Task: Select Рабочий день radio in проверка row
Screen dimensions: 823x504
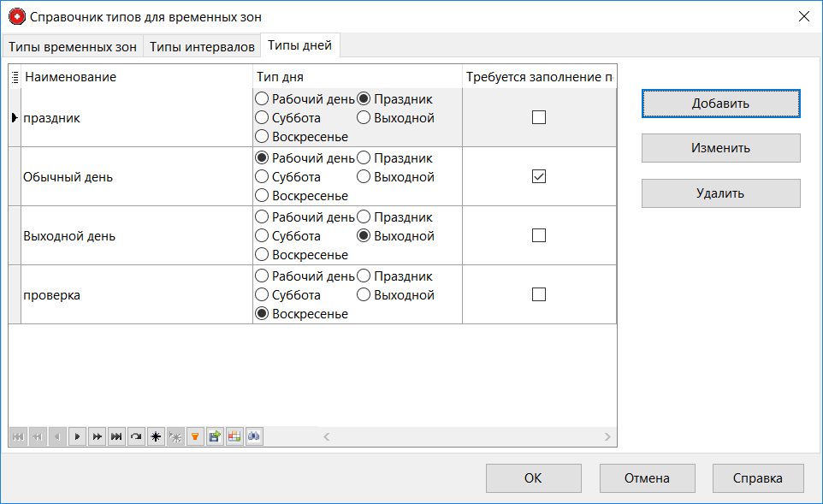Action: [262, 276]
